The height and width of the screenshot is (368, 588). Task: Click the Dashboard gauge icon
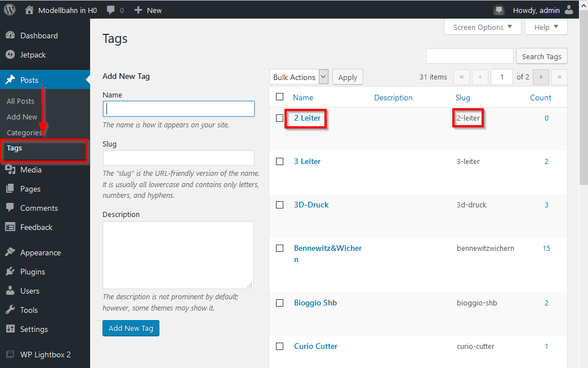click(10, 36)
